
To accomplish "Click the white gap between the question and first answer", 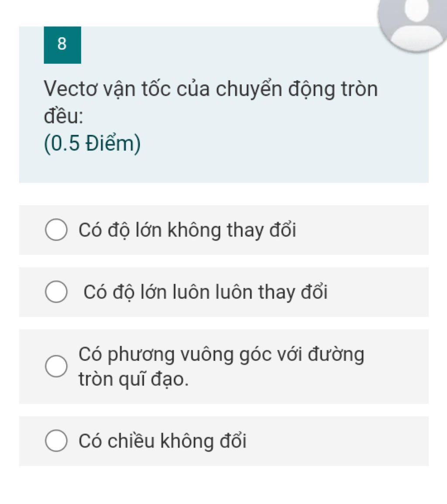I will [223, 194].
